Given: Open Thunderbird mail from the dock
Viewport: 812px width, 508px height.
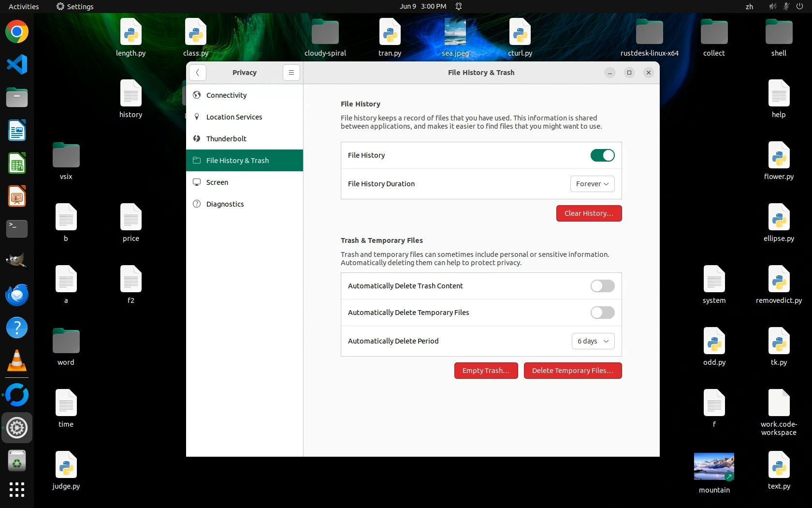Looking at the screenshot, I should [17, 295].
